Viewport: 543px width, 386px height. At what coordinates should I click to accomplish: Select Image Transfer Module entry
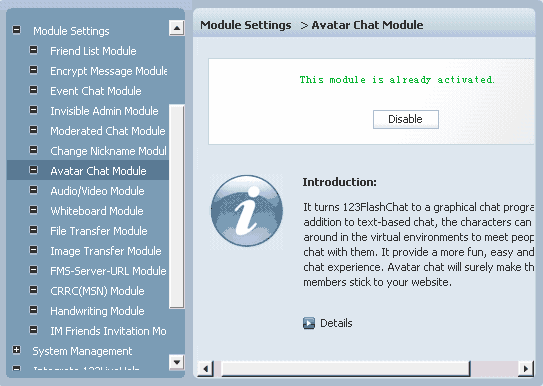tap(106, 251)
